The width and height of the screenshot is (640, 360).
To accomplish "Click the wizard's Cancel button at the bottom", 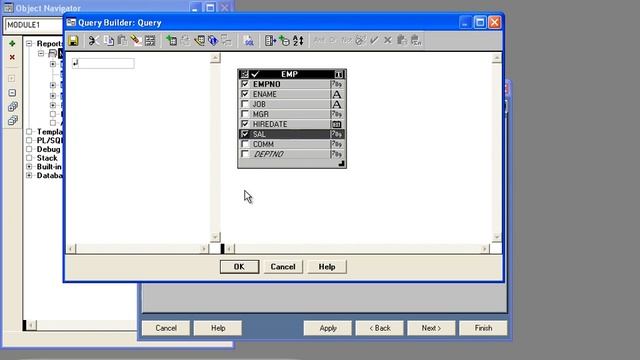I will pos(166,328).
